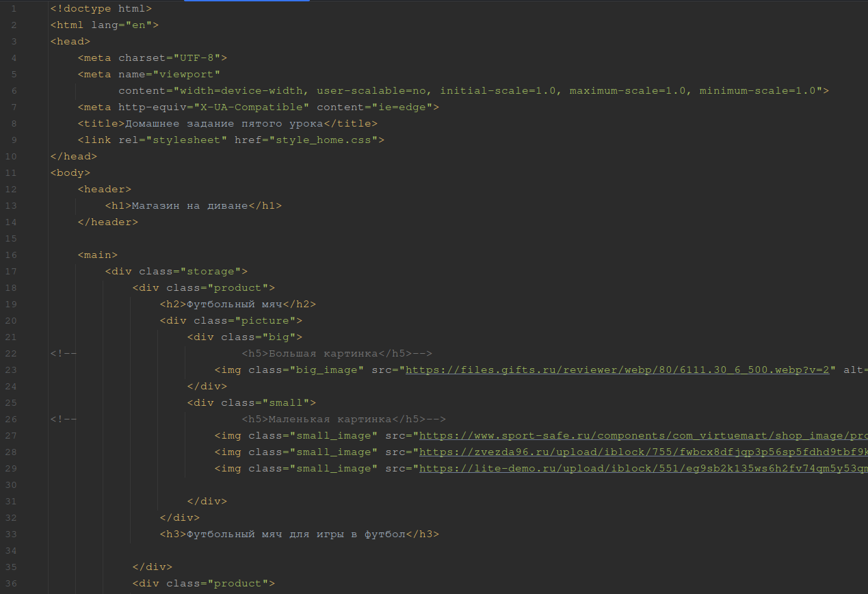The image size is (868, 594).
Task: Click the doctype html declaration
Action: coord(101,9)
